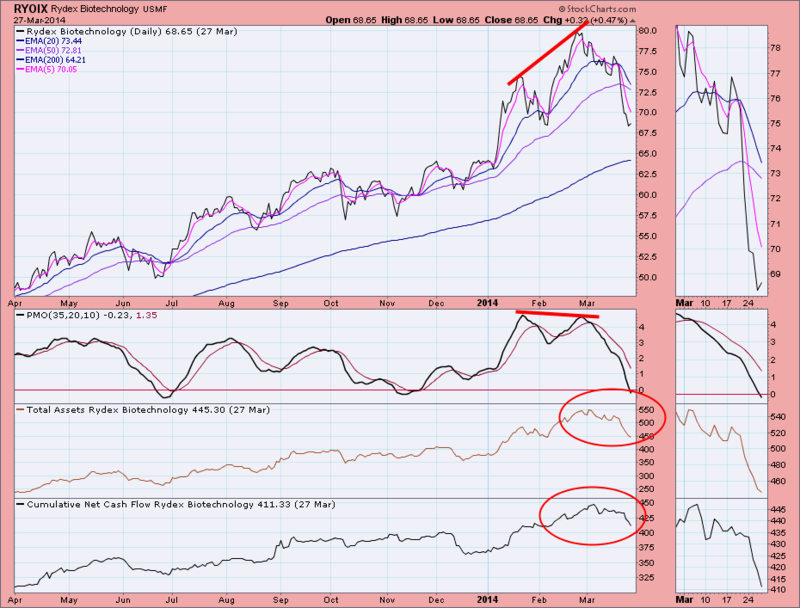
Task: Click the PMO signal value 1.35
Action: click(x=146, y=315)
